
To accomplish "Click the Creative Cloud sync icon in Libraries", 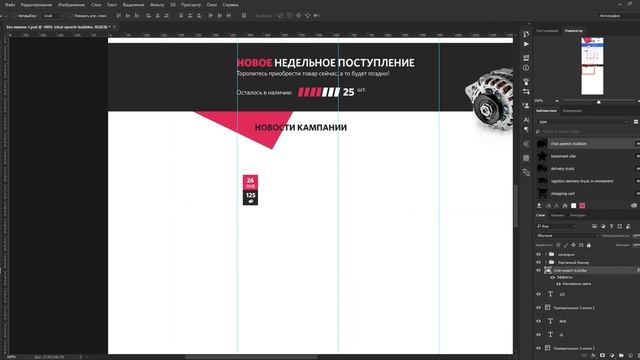I will [634, 205].
